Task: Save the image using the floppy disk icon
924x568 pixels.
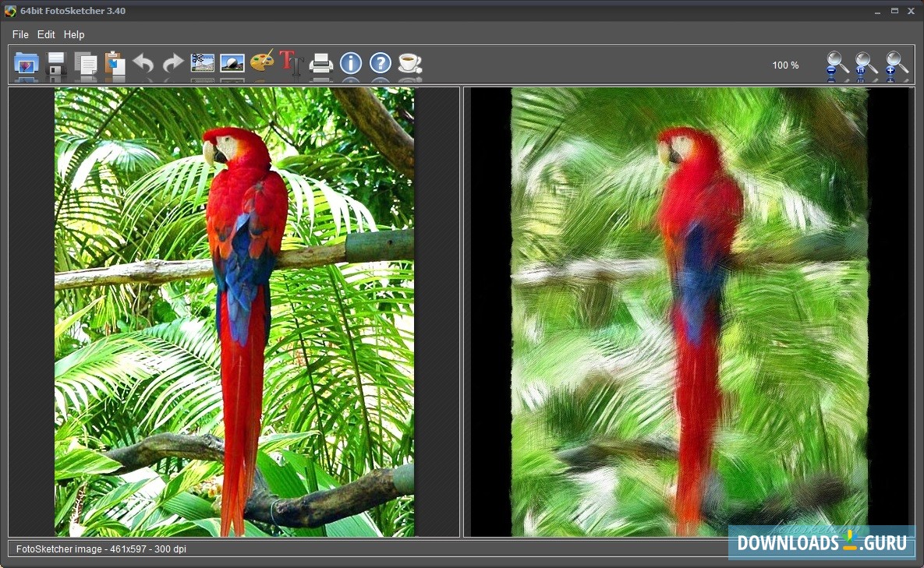Action: pyautogui.click(x=56, y=64)
